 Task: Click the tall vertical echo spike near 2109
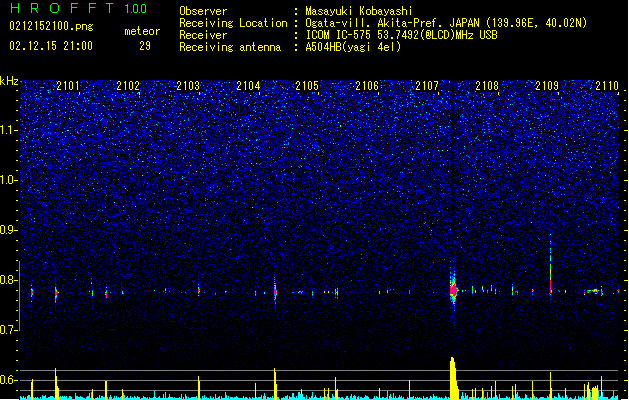point(550,265)
